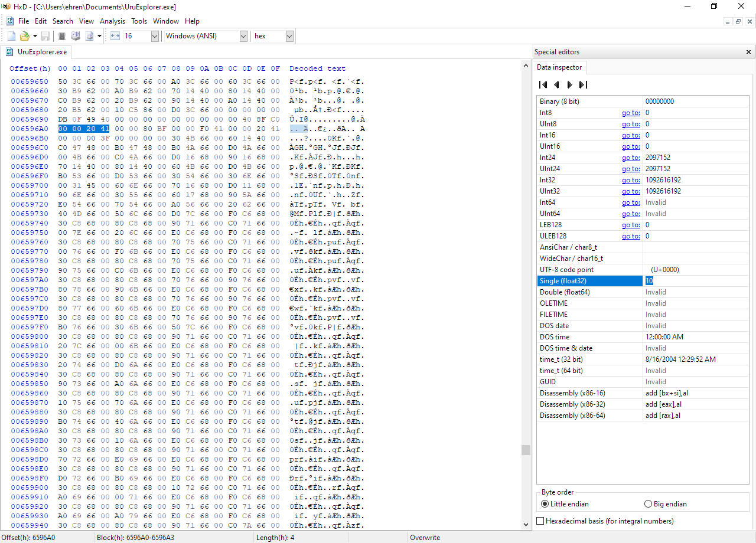The height and width of the screenshot is (543, 756).
Task: Open the Tools menu
Action: pyautogui.click(x=139, y=21)
